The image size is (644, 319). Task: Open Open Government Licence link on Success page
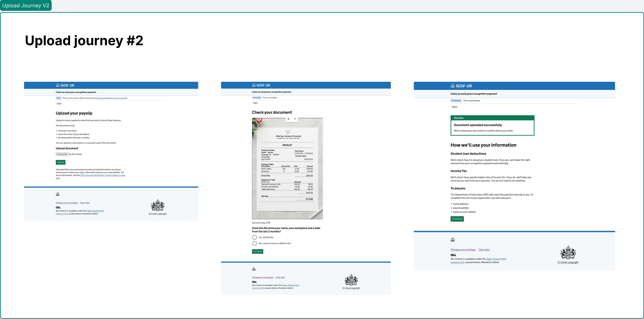(x=496, y=259)
